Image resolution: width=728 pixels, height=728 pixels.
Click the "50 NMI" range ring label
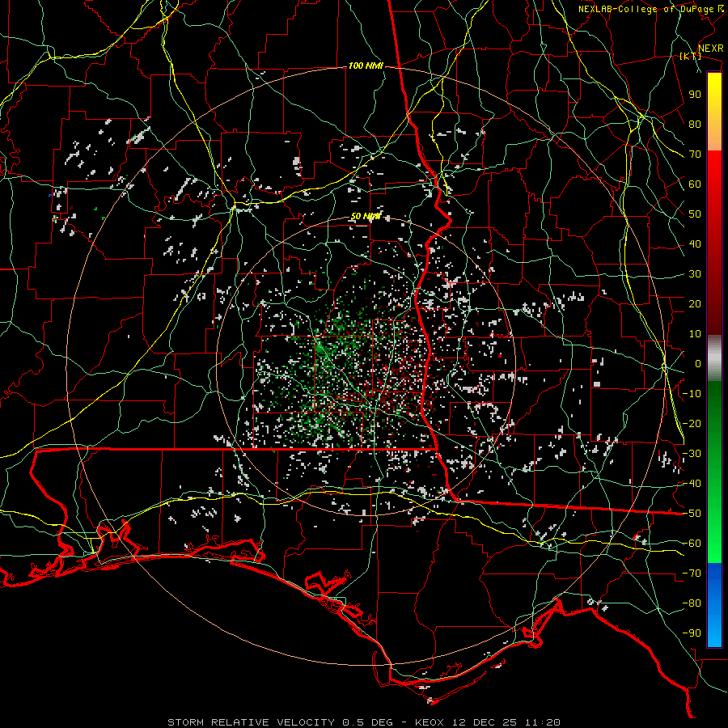click(366, 216)
